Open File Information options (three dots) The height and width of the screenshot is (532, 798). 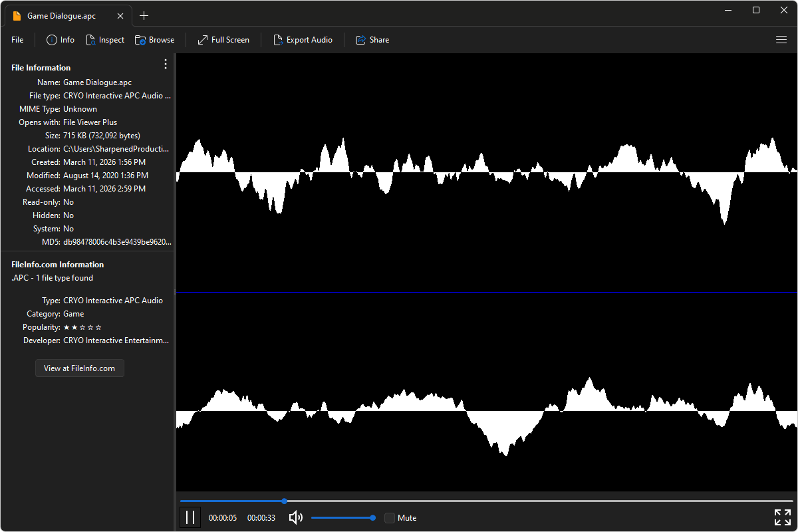166,65
